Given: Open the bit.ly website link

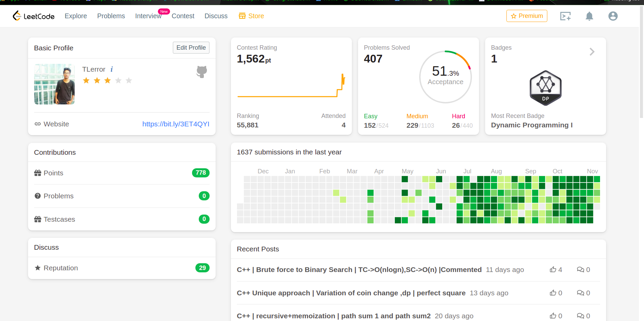Looking at the screenshot, I should (x=176, y=124).
